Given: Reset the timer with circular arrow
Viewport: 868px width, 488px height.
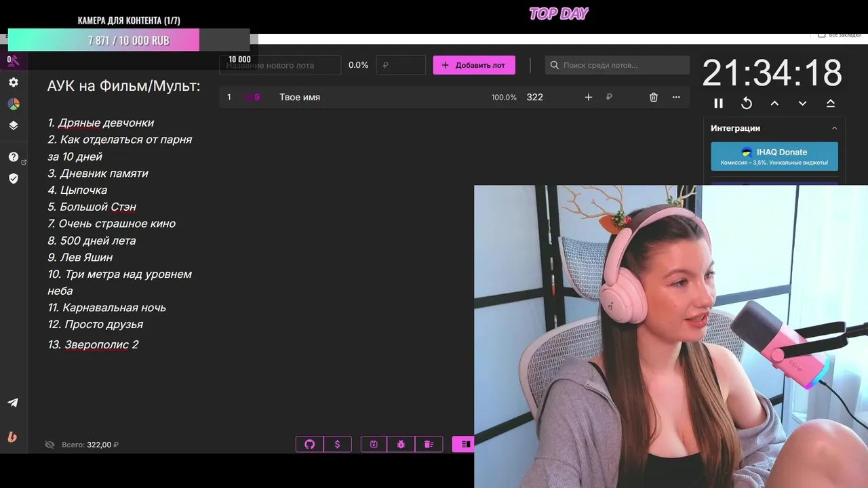Looking at the screenshot, I should (x=747, y=103).
